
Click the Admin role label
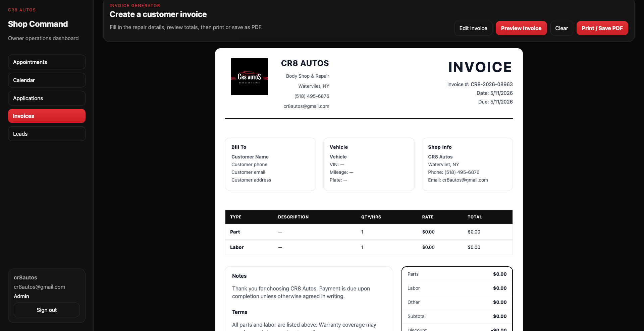pos(21,296)
